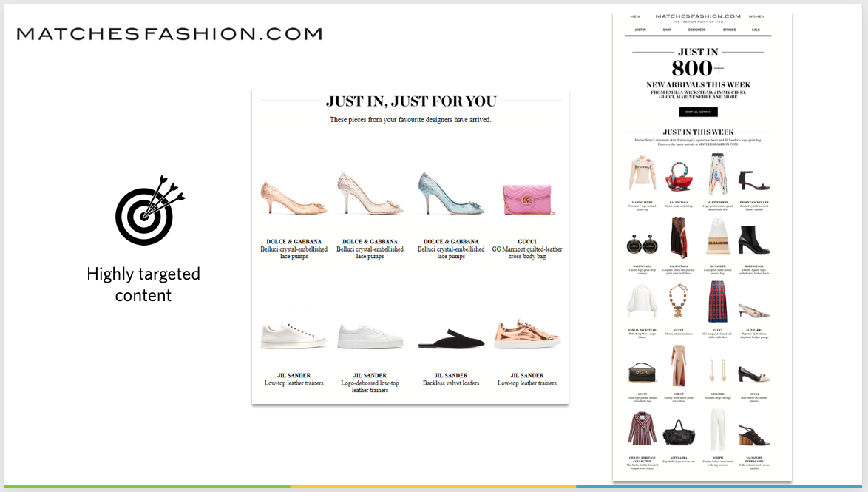Open the Balenciaga leopard paisley dress image
Screen dimensions: 868x492
pos(679,238)
